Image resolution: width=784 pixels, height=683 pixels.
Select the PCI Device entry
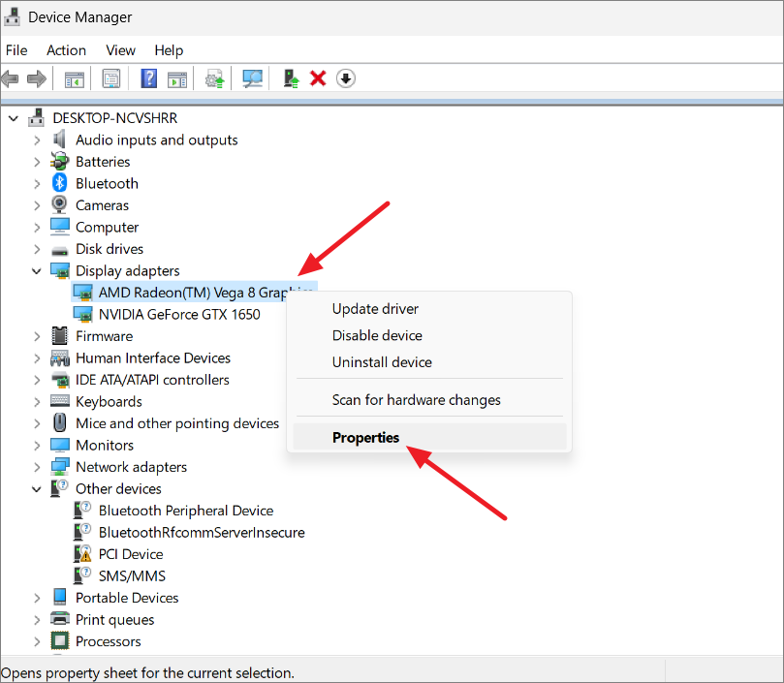point(131,554)
